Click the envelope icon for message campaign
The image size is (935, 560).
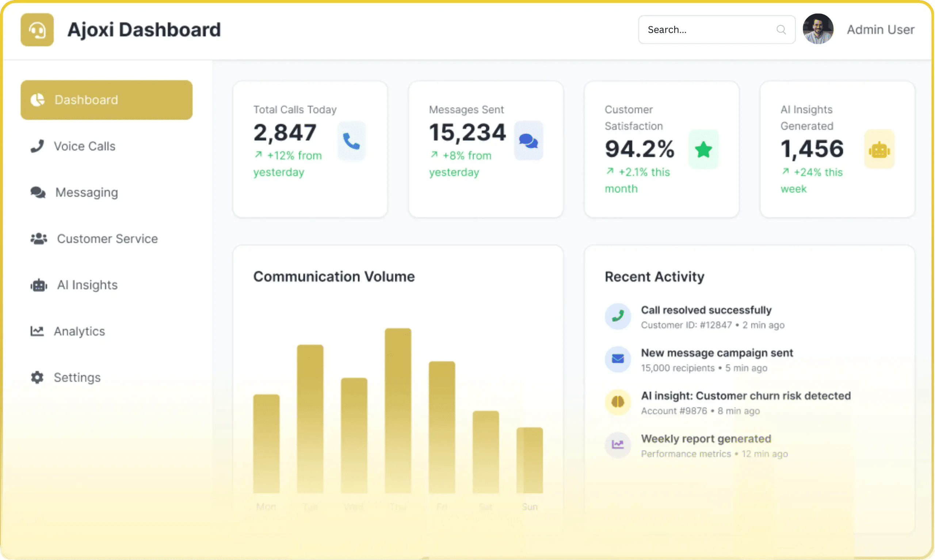pyautogui.click(x=618, y=359)
